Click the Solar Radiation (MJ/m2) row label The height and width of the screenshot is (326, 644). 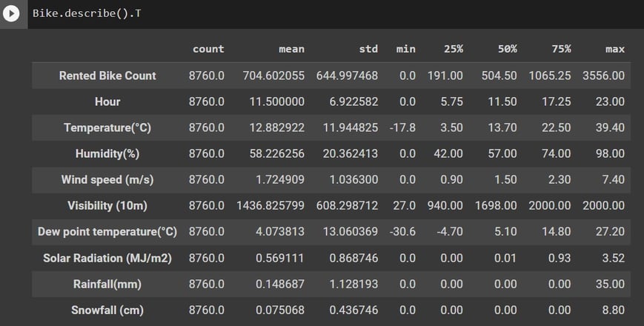107,258
